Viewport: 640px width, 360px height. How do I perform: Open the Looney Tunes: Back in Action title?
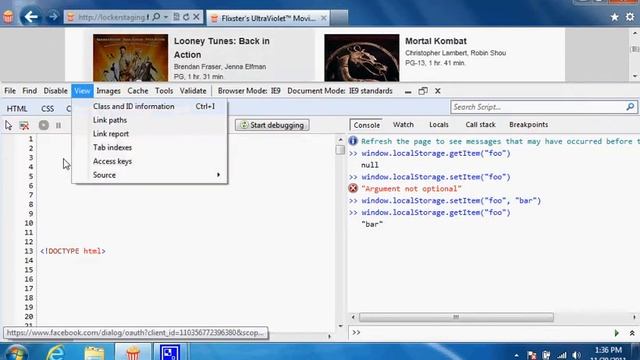(222, 48)
